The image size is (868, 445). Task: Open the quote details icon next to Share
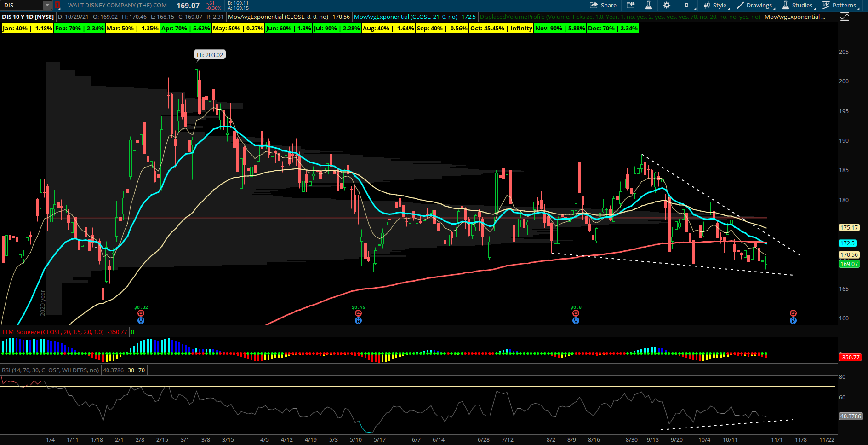coord(631,6)
